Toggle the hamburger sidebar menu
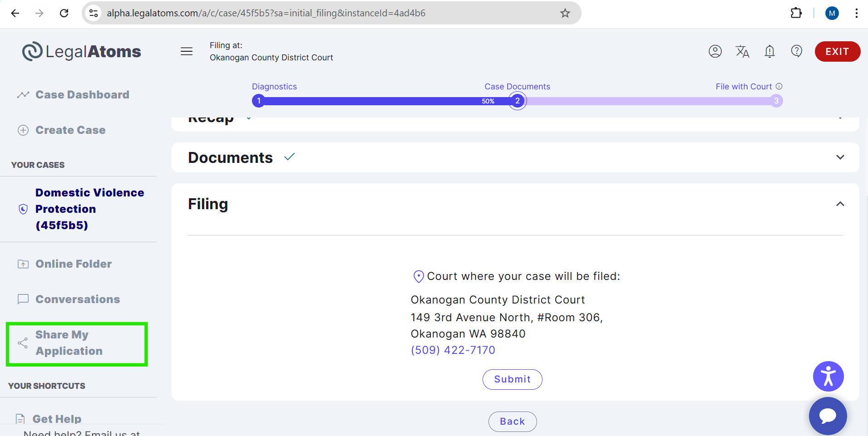Viewport: 868px width, 436px height. click(187, 51)
